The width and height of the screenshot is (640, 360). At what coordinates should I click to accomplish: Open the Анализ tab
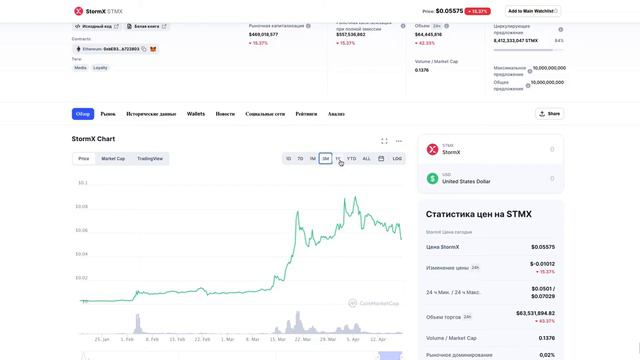pos(336,114)
